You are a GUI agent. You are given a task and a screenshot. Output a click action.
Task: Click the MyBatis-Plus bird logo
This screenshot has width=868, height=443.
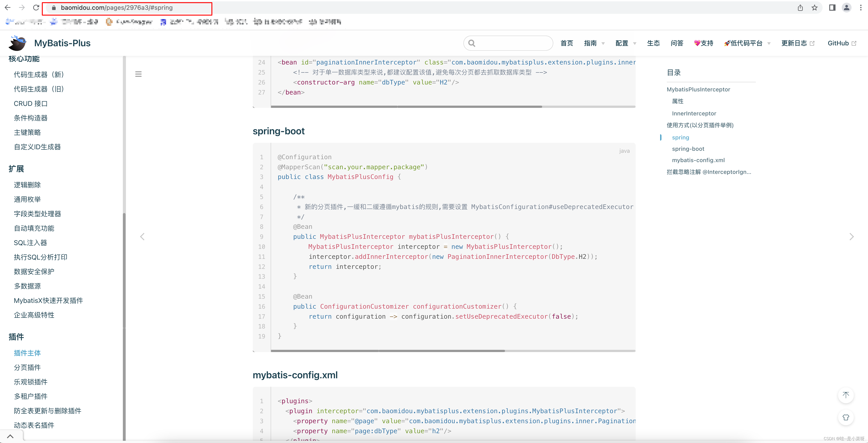[x=18, y=43]
